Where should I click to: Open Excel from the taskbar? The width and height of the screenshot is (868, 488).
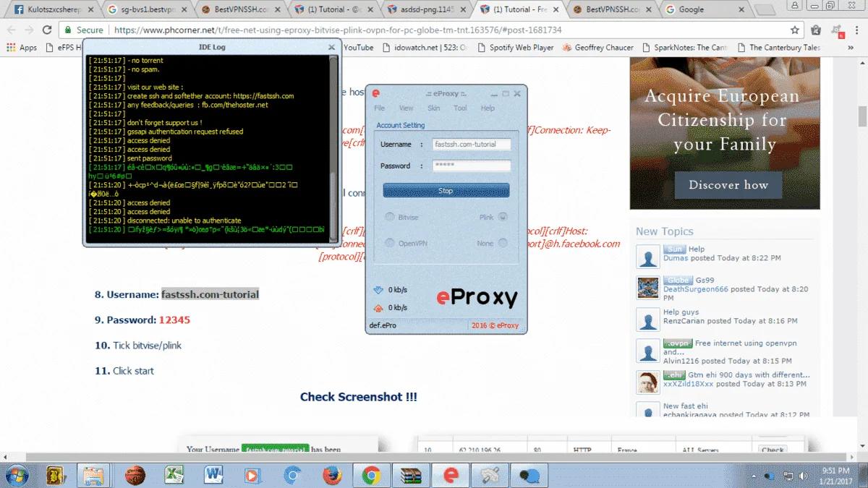point(174,475)
